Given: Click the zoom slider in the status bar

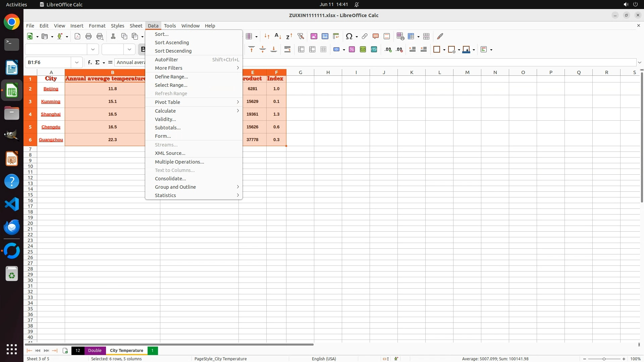Looking at the screenshot, I should (604, 359).
